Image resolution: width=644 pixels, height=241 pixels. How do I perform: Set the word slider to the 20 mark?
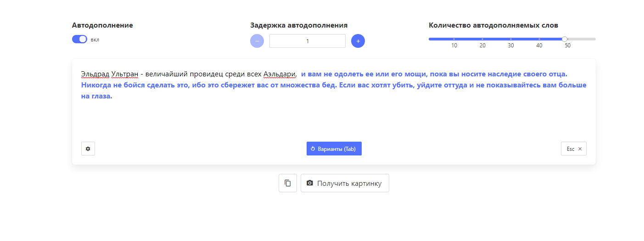coord(482,39)
